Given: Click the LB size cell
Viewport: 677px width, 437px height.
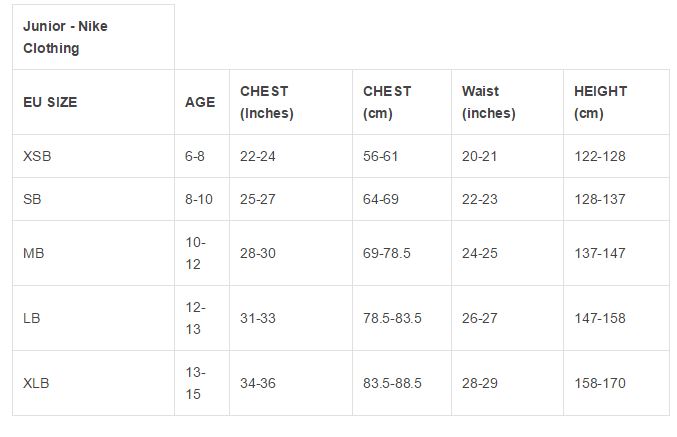Looking at the screenshot, I should click(93, 318).
